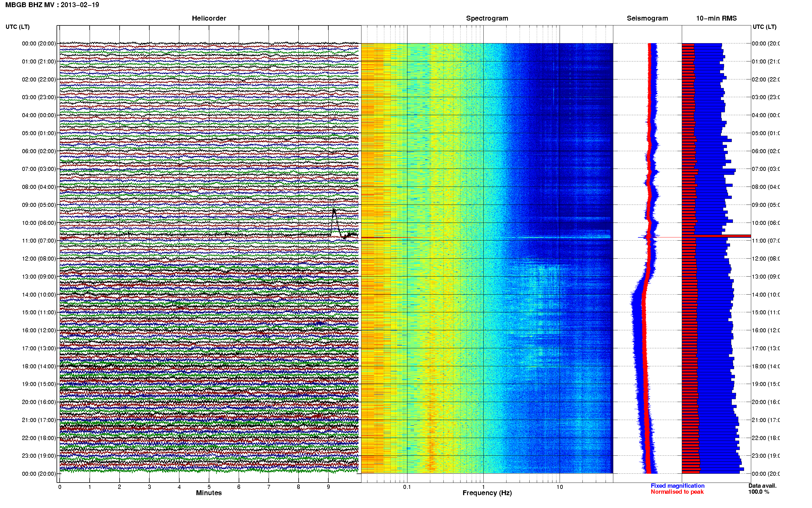
Task: Click the left '22:00 (18:00)' time label
Action: pos(39,438)
